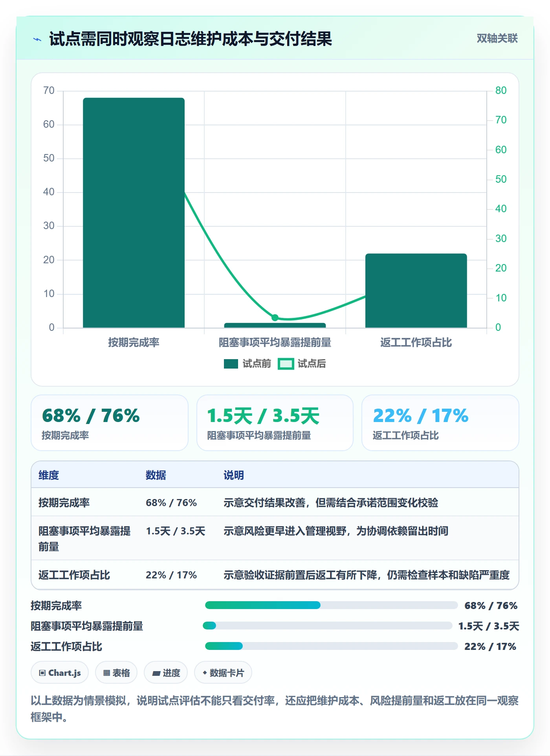Click the 进度 tag
The image size is (550, 756).
(166, 673)
